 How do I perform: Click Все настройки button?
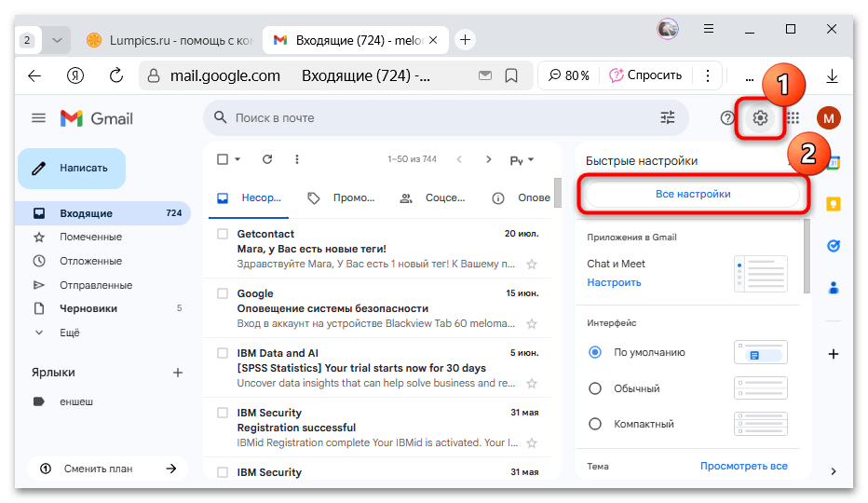pos(693,195)
